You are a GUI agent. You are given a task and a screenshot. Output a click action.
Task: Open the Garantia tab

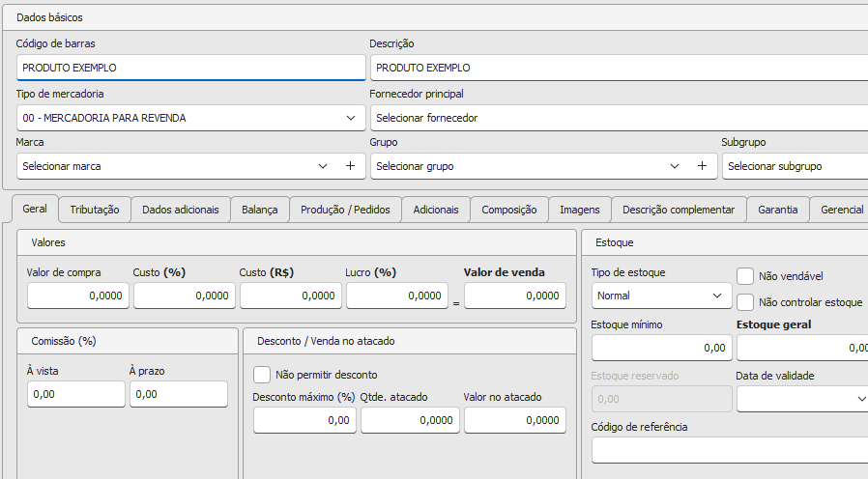coord(777,210)
